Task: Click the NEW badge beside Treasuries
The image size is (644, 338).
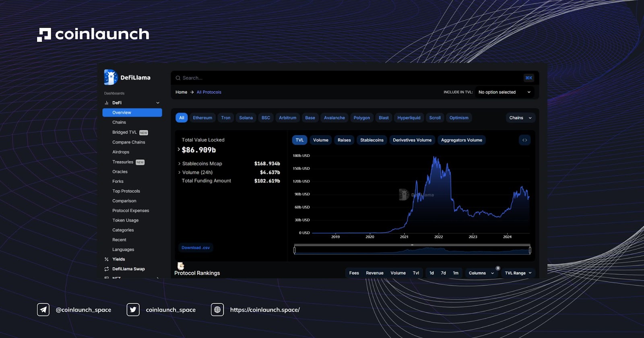Action: coord(140,163)
